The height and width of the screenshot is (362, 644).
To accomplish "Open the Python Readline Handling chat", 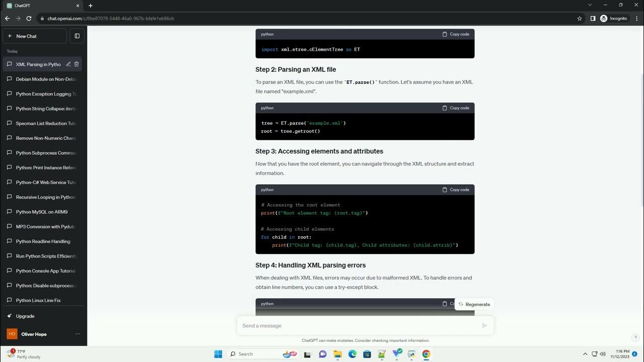I will (42, 241).
